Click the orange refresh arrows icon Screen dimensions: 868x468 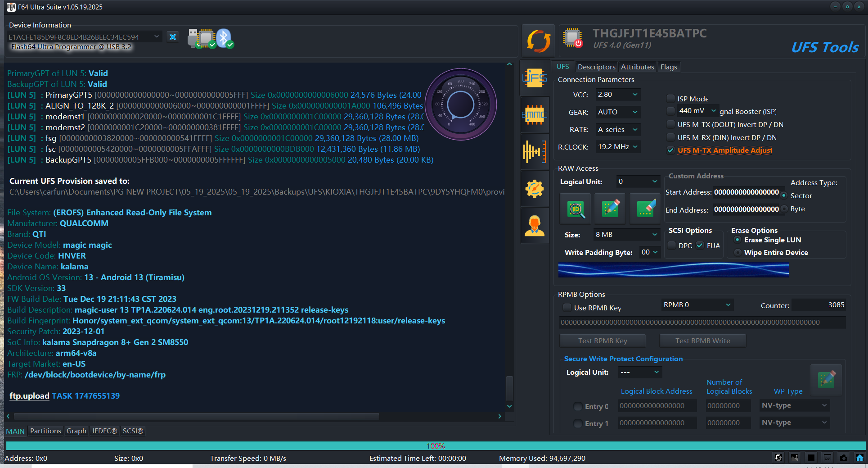click(x=538, y=41)
